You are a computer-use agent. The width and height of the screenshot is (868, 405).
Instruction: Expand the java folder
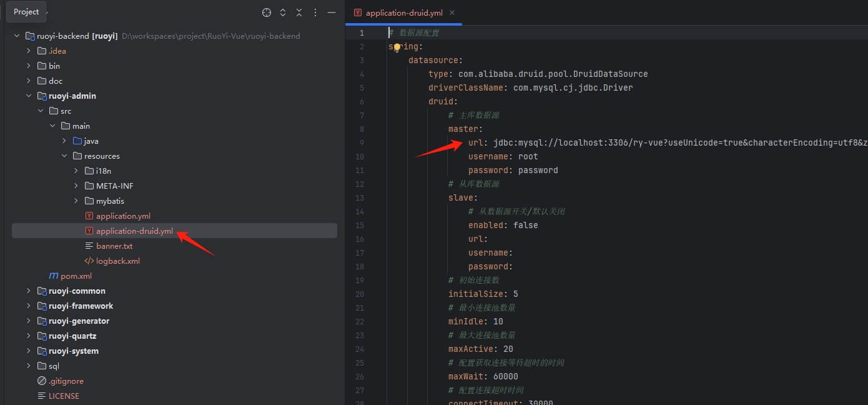click(x=64, y=141)
